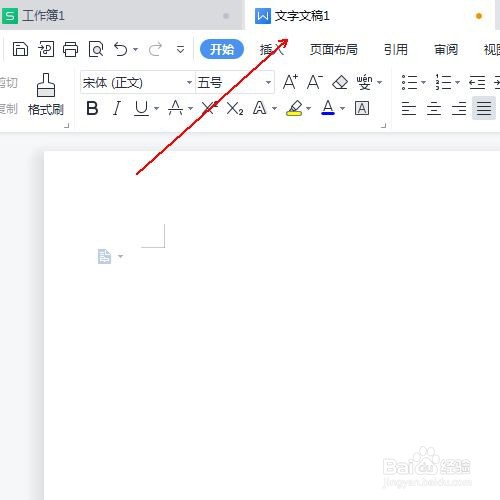Click the bulleted list icon

click(409, 82)
